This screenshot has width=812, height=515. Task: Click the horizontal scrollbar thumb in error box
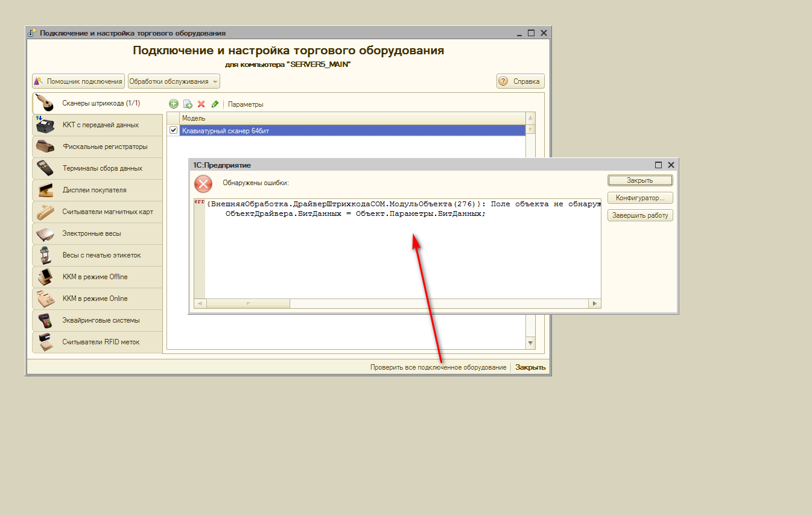coord(247,304)
